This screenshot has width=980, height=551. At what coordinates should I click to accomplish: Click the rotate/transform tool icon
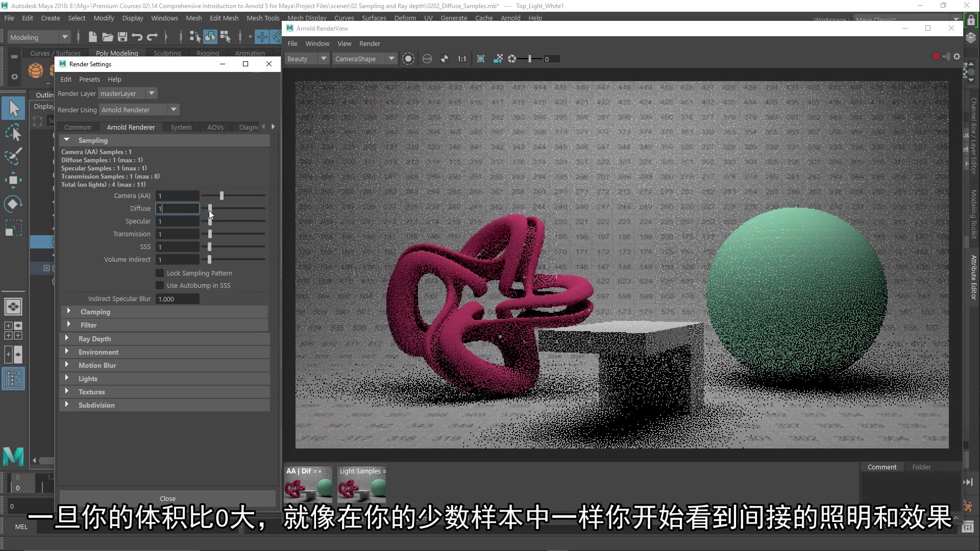coord(14,204)
